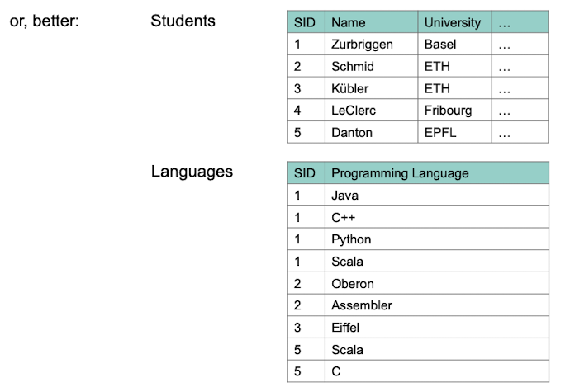Click the "or, better:" text

pyautogui.click(x=44, y=21)
